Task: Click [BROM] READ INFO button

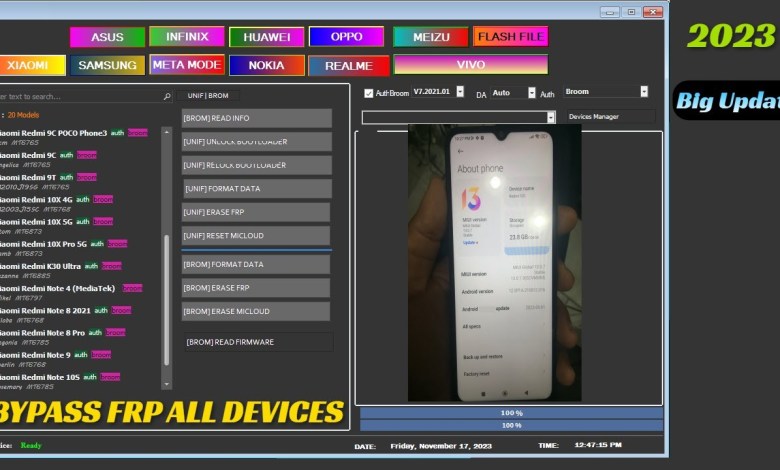Action: pyautogui.click(x=257, y=118)
